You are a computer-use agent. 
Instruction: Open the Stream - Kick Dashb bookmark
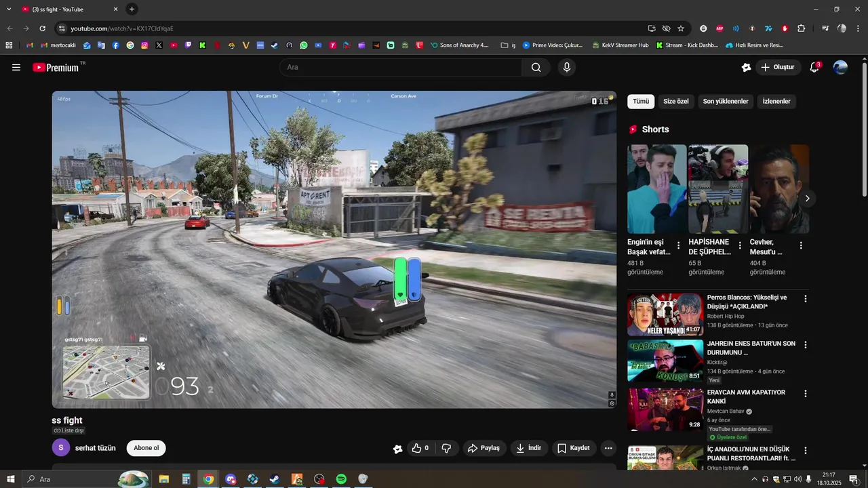[687, 45]
